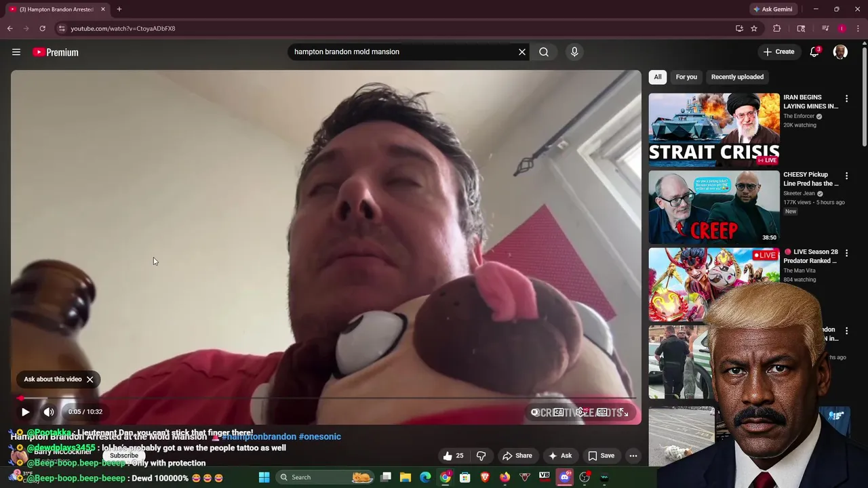Open browser Extensions puzzle icon

(777, 28)
